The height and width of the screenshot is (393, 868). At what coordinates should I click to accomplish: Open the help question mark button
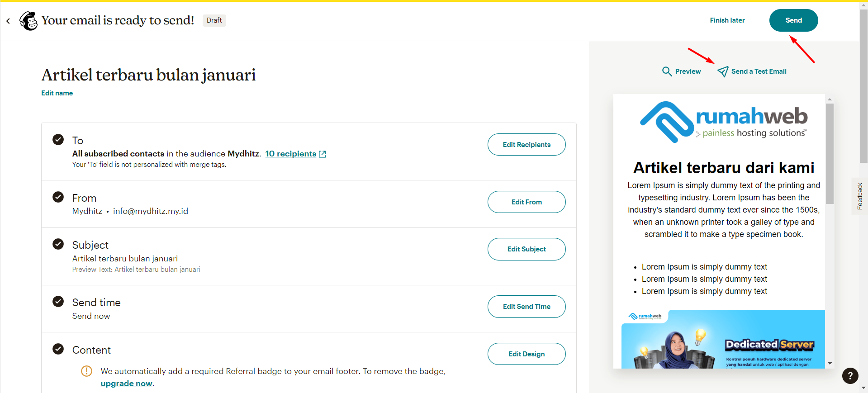[850, 375]
